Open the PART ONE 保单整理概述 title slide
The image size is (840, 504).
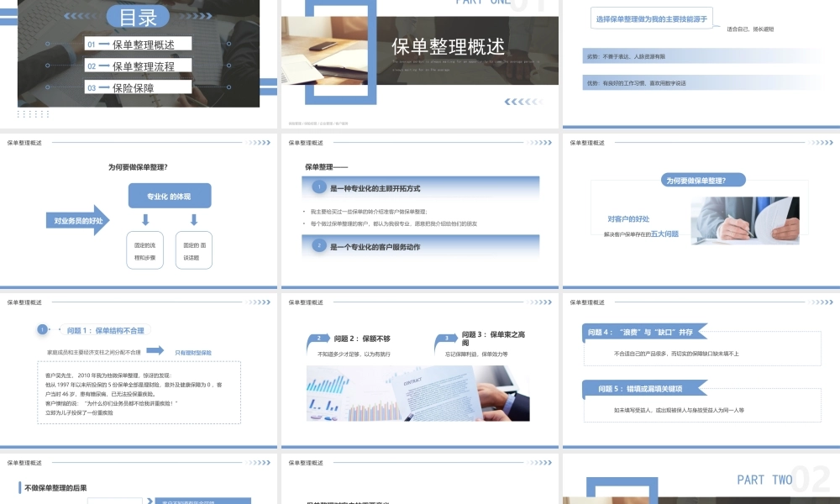coord(419,63)
